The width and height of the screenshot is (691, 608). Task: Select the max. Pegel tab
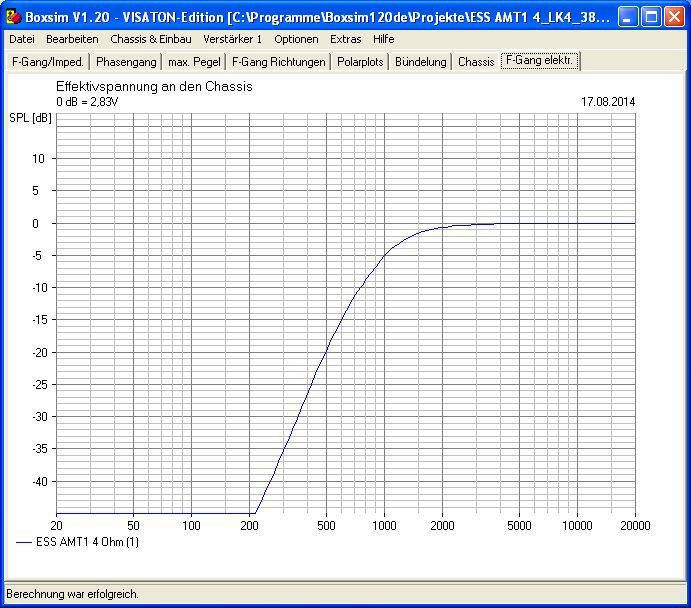point(194,62)
